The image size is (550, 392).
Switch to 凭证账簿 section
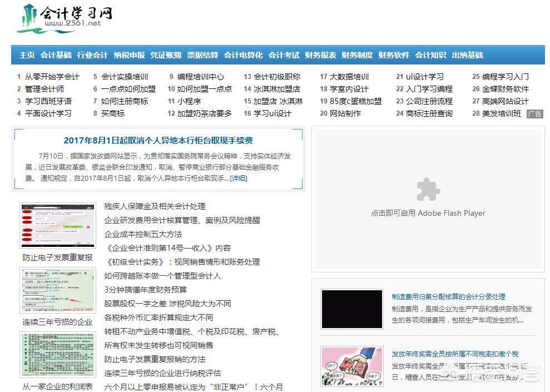(x=166, y=55)
